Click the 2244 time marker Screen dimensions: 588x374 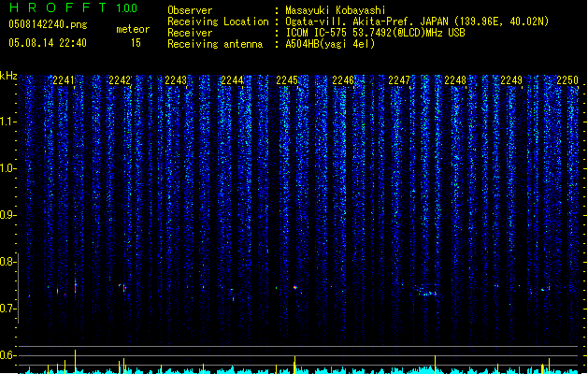tap(232, 80)
